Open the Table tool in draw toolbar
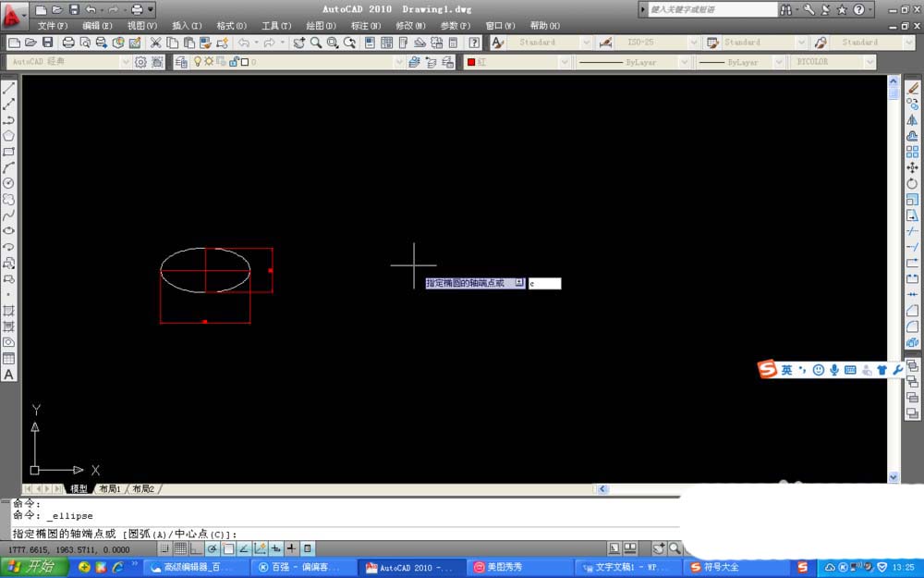This screenshot has width=924, height=578. [x=8, y=358]
